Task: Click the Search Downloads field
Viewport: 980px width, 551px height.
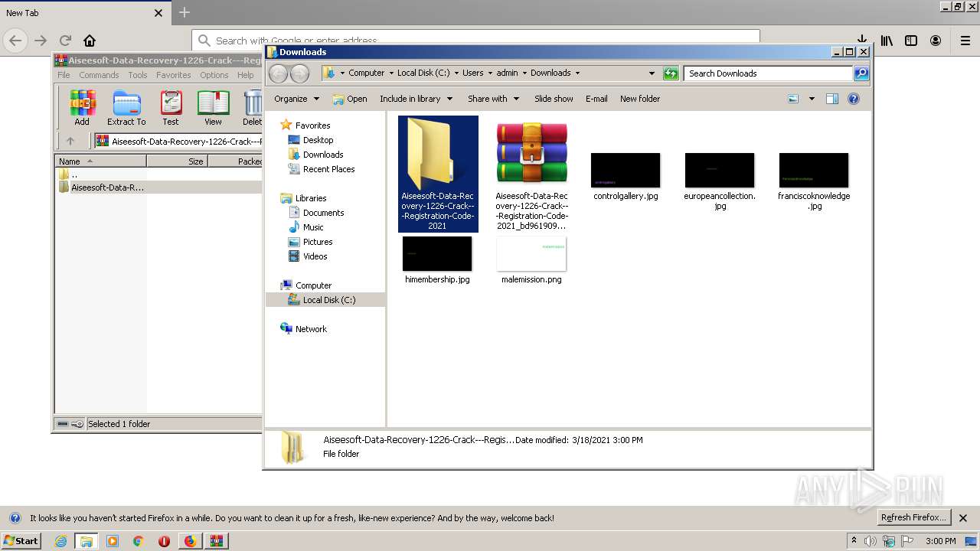Action: (768, 73)
